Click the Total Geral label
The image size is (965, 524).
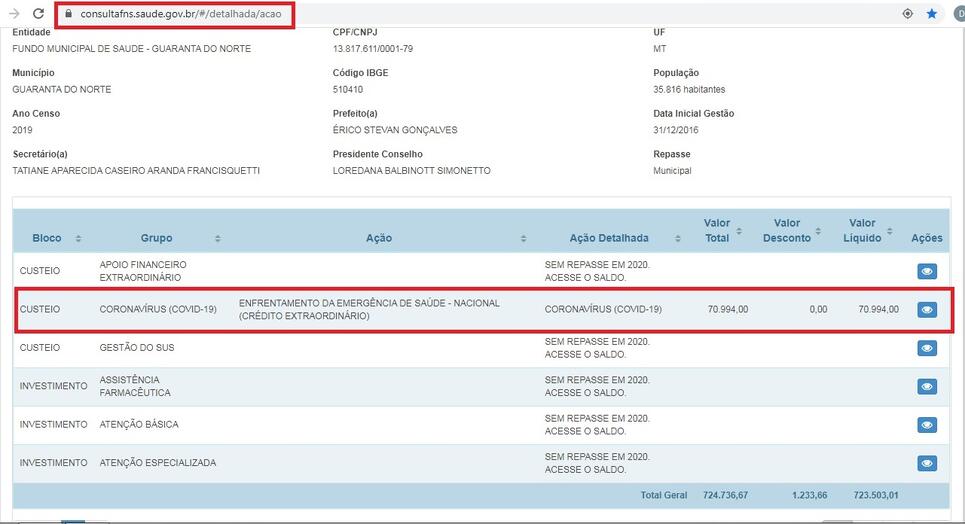pos(663,495)
